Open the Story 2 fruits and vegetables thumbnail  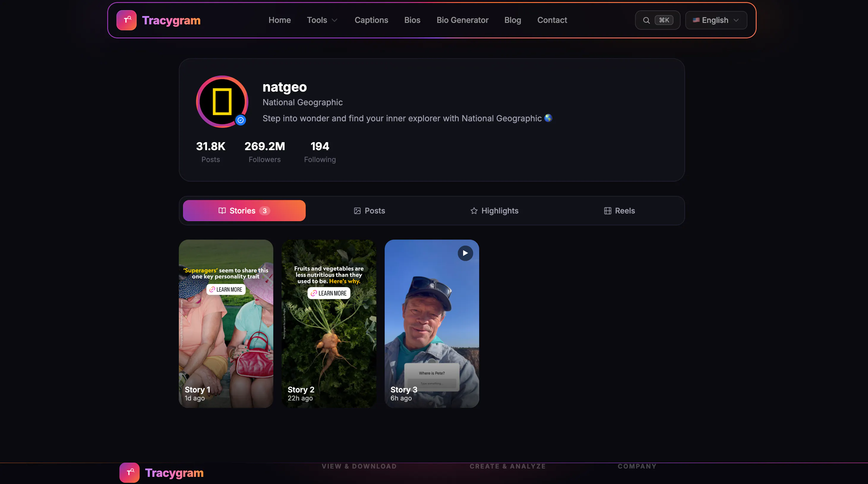click(329, 324)
